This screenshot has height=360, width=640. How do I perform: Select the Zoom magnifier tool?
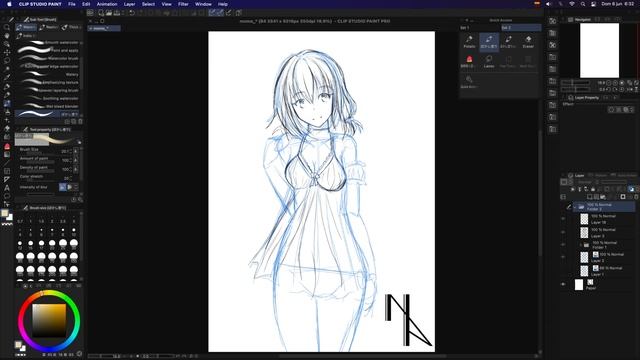tap(7, 27)
